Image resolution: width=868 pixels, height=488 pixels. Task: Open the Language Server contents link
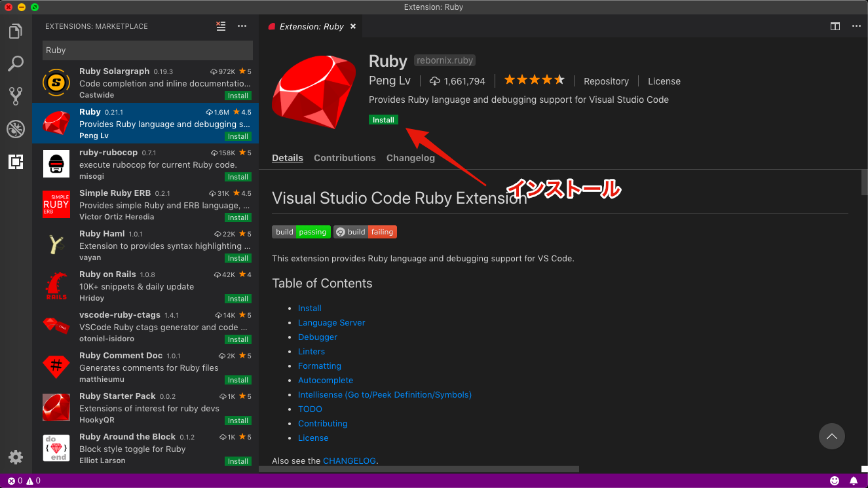coord(331,322)
